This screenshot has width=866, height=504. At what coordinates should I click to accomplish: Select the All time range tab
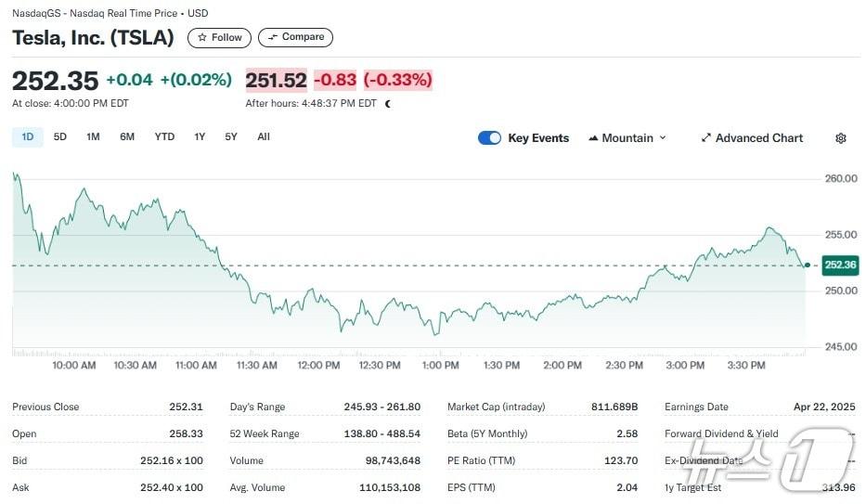point(264,137)
